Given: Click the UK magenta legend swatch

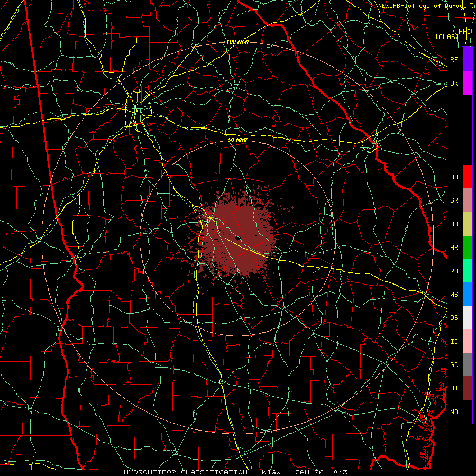Looking at the screenshot, I should click(x=467, y=83).
